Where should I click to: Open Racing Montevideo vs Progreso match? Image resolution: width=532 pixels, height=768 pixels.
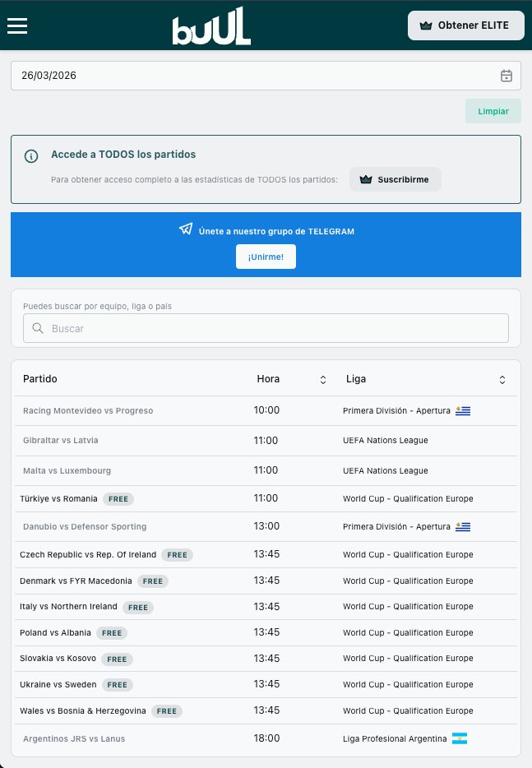[x=88, y=410]
